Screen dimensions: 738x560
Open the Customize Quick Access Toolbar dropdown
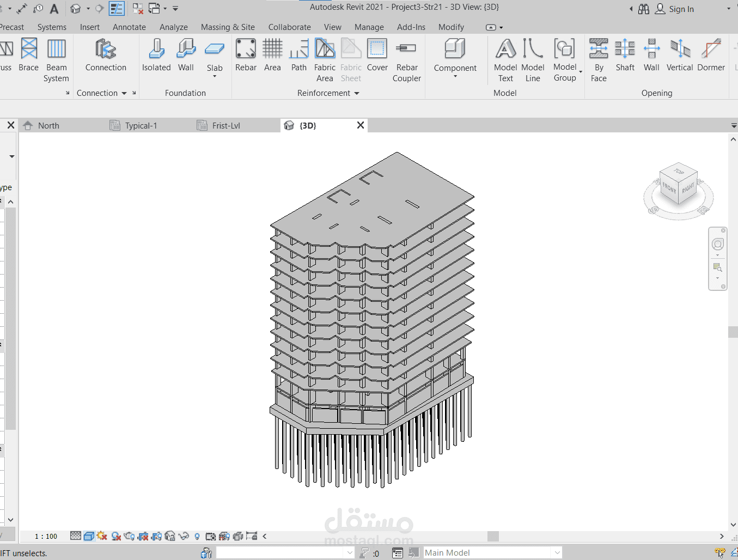pyautogui.click(x=175, y=9)
